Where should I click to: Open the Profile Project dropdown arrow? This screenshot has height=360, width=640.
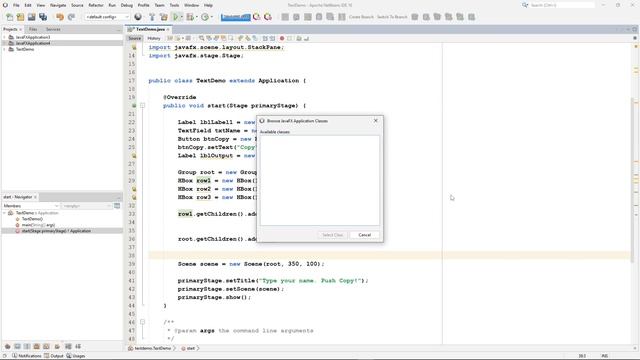(211, 17)
